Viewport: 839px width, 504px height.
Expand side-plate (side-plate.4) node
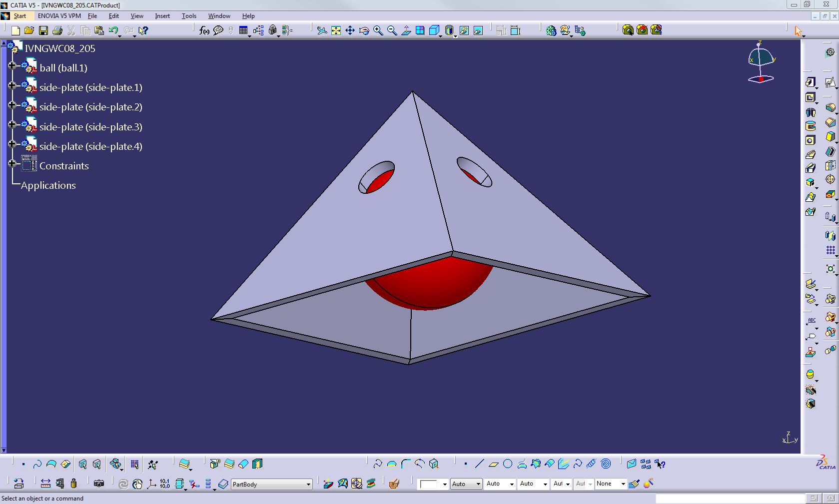pos(12,144)
